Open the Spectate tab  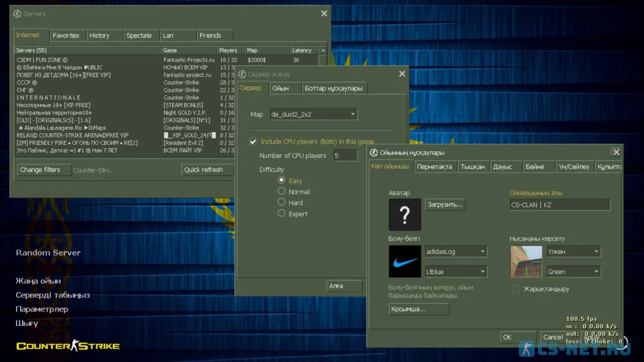coord(141,35)
